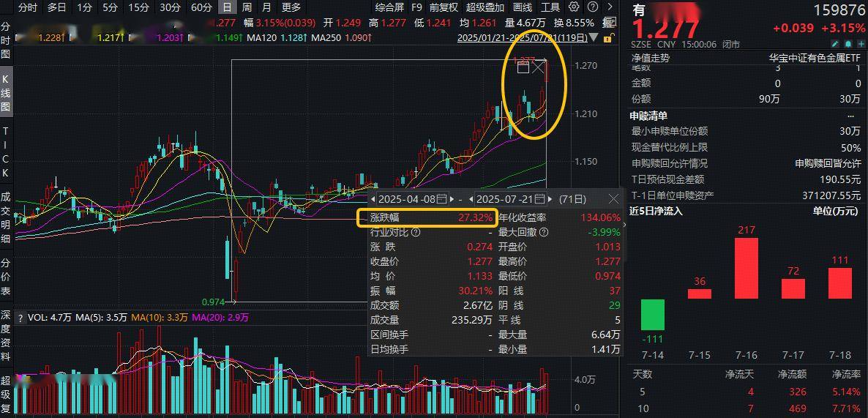
Task: Click help icon next to 最大回撤
Action: coord(544,233)
